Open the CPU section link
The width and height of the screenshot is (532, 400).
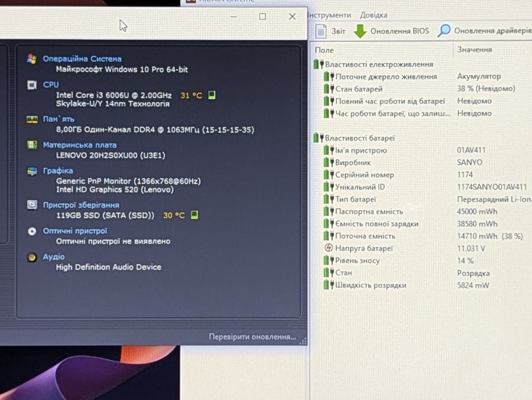click(x=51, y=84)
